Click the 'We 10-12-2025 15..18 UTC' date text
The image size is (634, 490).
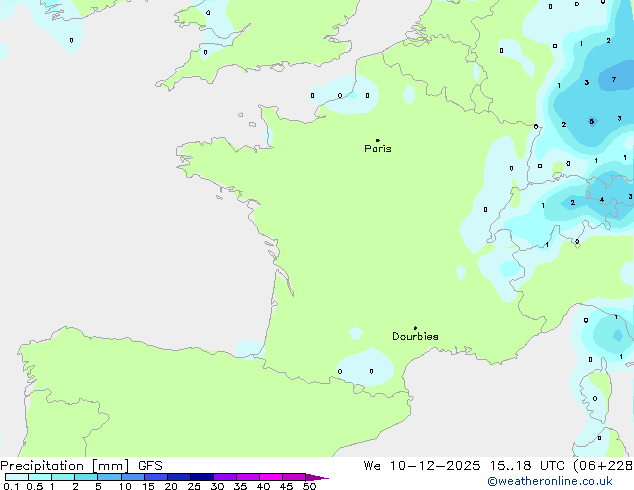coord(466,466)
